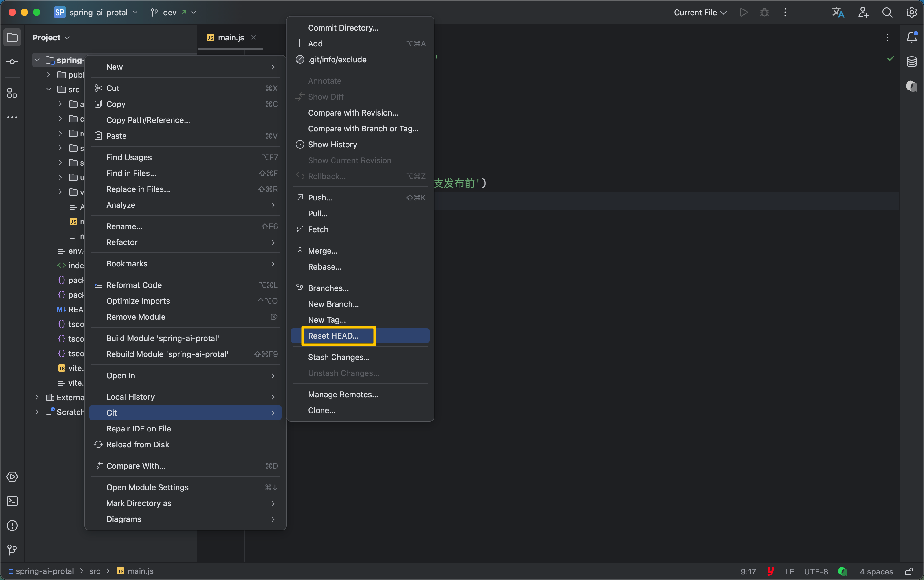Click UTF-8 encoding in status bar
This screenshot has width=924, height=580.
816,571
